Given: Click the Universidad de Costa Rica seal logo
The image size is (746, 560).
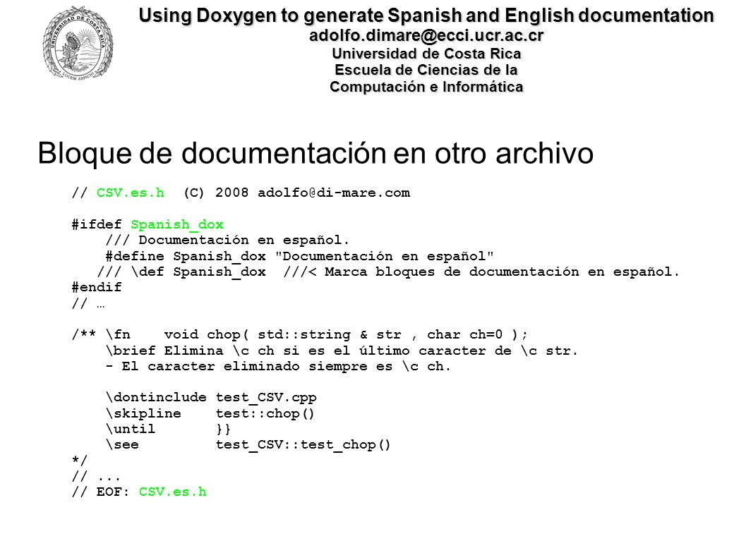Looking at the screenshot, I should pos(78,43).
